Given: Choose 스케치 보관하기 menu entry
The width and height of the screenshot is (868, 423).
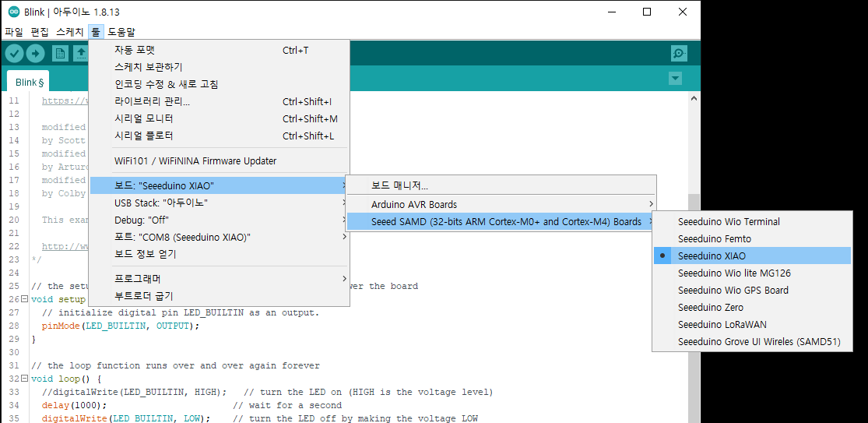Looking at the screenshot, I should [x=220, y=67].
